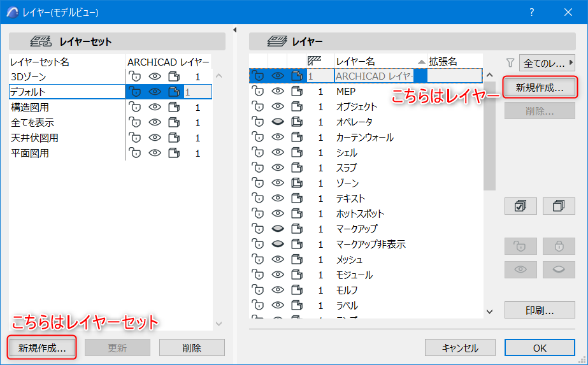Select the 平面図用 layer set
588x365 pixels.
(x=30, y=153)
